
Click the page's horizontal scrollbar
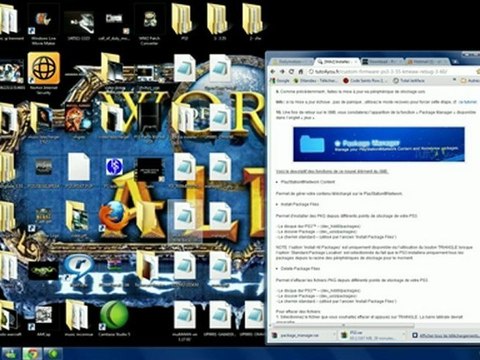click(343, 326)
